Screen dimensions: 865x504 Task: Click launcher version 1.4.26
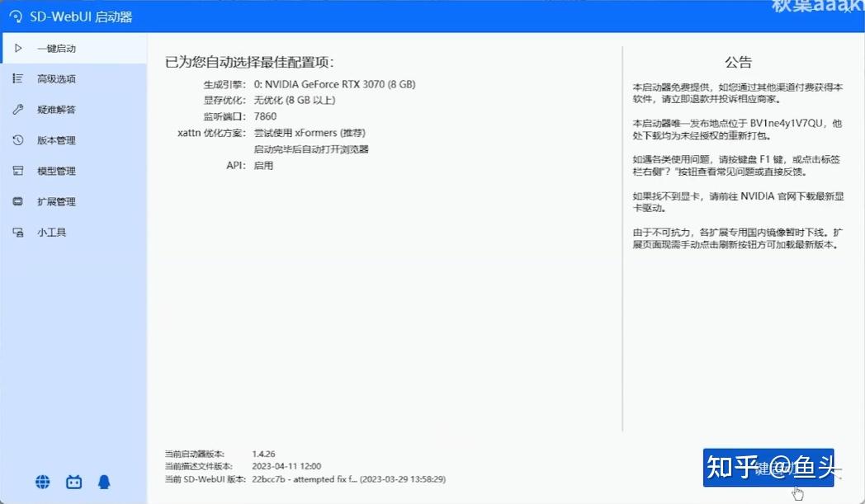coord(263,454)
